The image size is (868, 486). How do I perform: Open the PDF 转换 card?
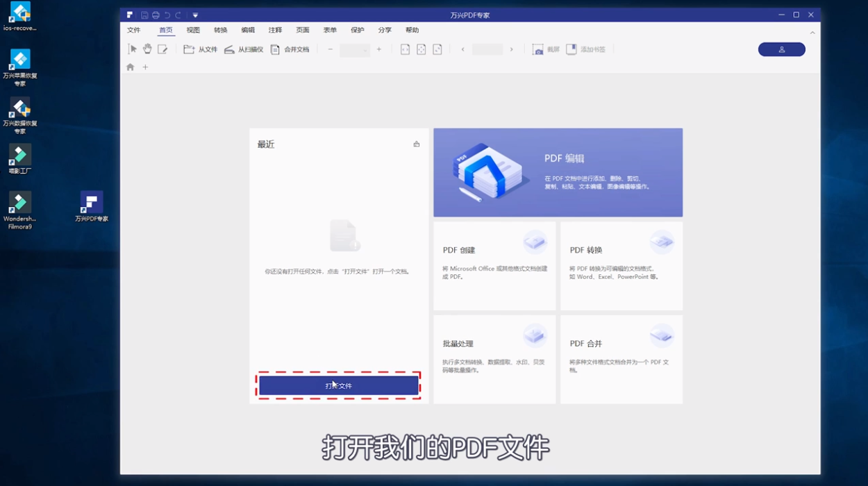(x=621, y=266)
